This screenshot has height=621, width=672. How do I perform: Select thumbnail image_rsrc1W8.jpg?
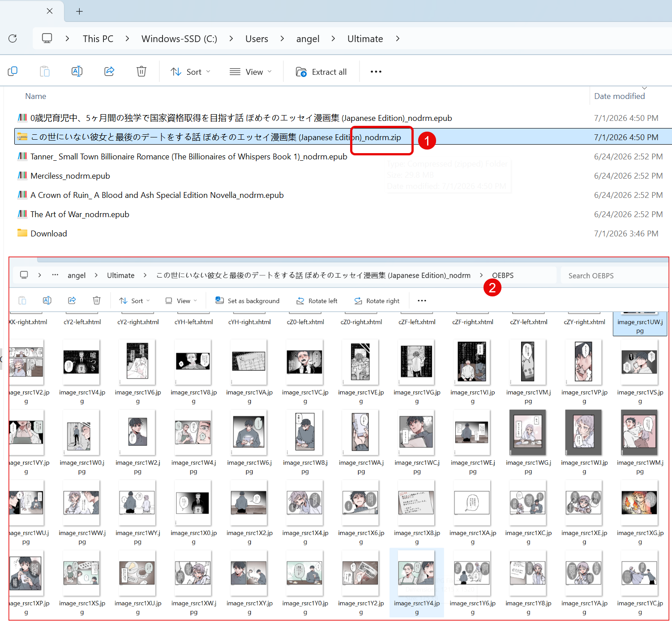coord(305,442)
